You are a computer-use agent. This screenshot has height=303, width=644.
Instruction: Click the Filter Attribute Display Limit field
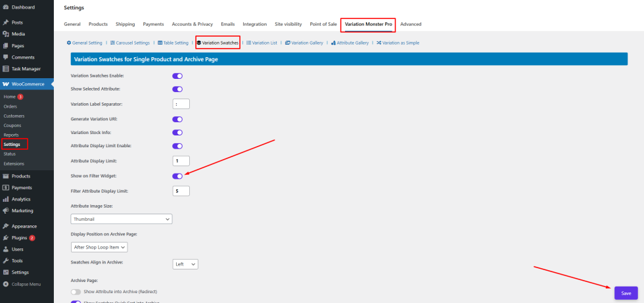point(181,191)
